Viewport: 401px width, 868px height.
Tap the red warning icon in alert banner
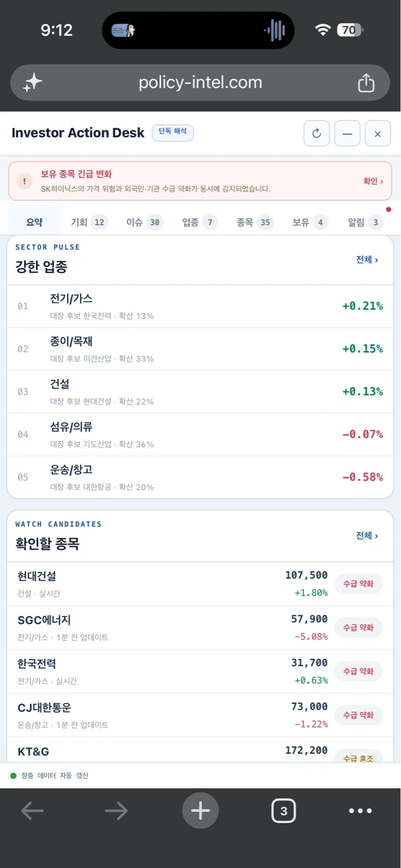24,181
